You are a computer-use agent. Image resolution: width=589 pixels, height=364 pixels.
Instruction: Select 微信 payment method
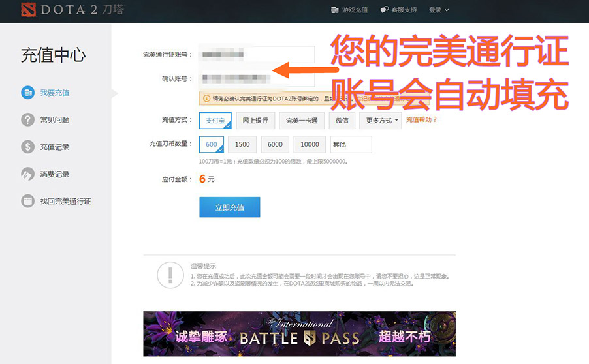[342, 121]
